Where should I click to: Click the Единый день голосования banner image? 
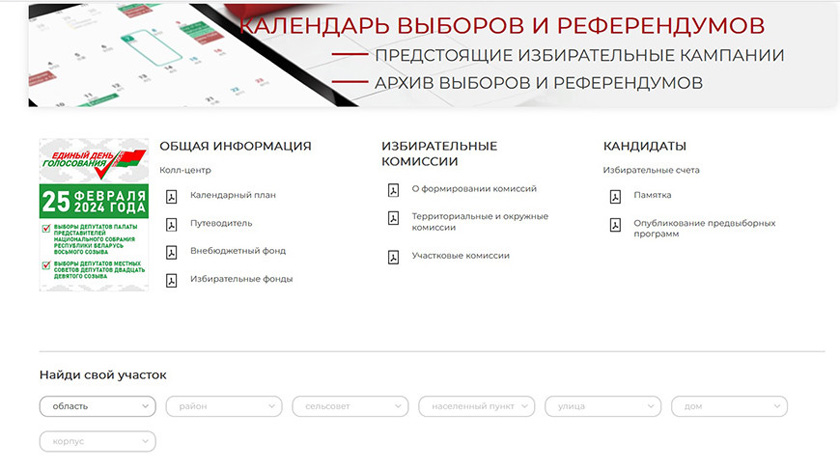pyautogui.click(x=94, y=214)
